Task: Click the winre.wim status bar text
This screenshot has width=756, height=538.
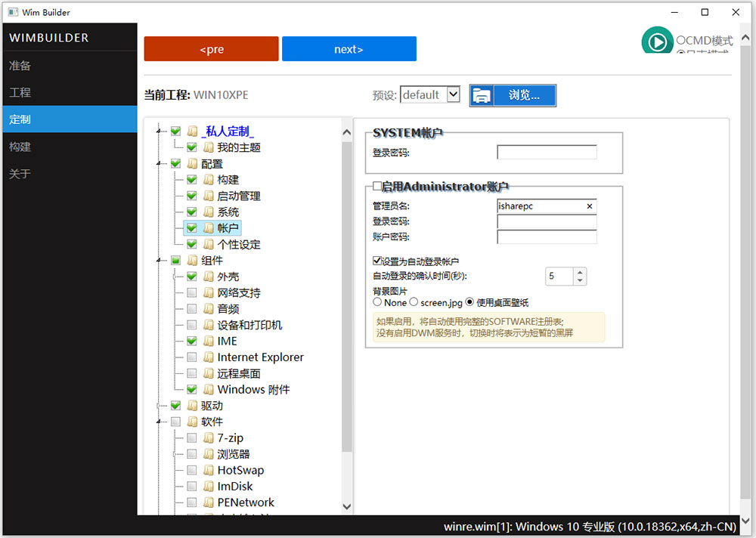Action: click(590, 527)
